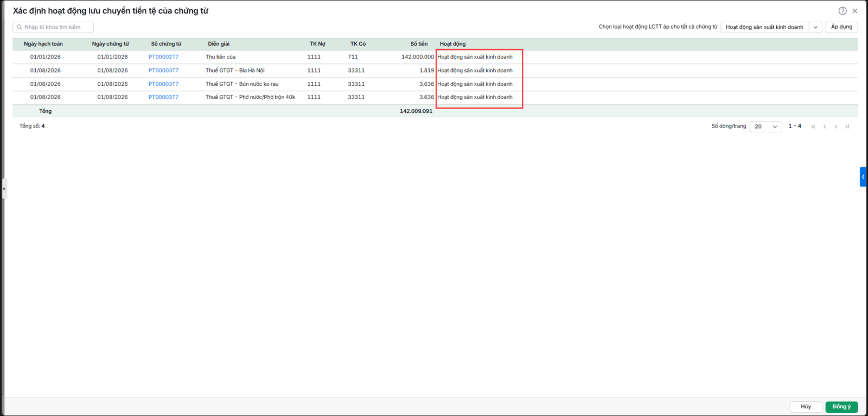The image size is (868, 416).
Task: Click TK Có 33311 in Bia Hà Nội row
Action: (x=356, y=71)
